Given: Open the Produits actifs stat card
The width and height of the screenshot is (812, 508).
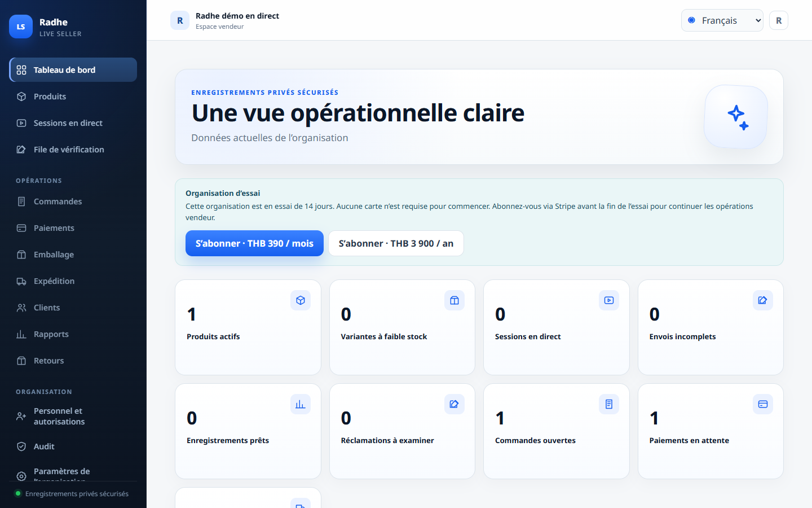Looking at the screenshot, I should [248, 327].
